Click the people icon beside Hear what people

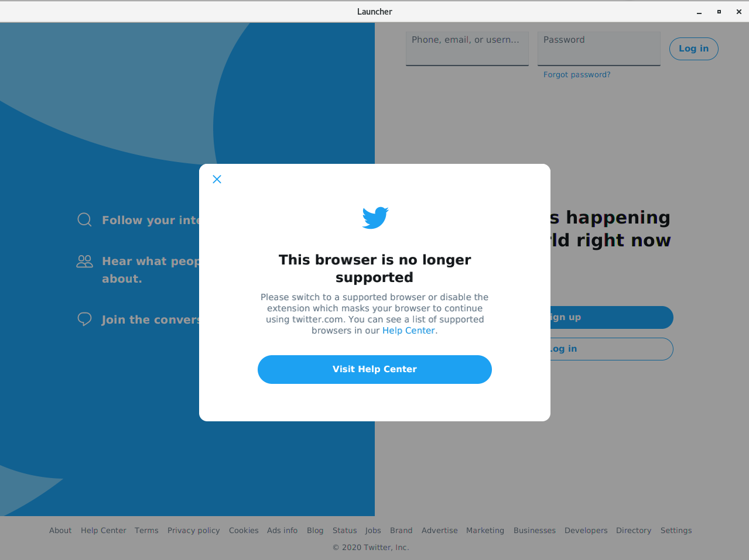point(84,261)
